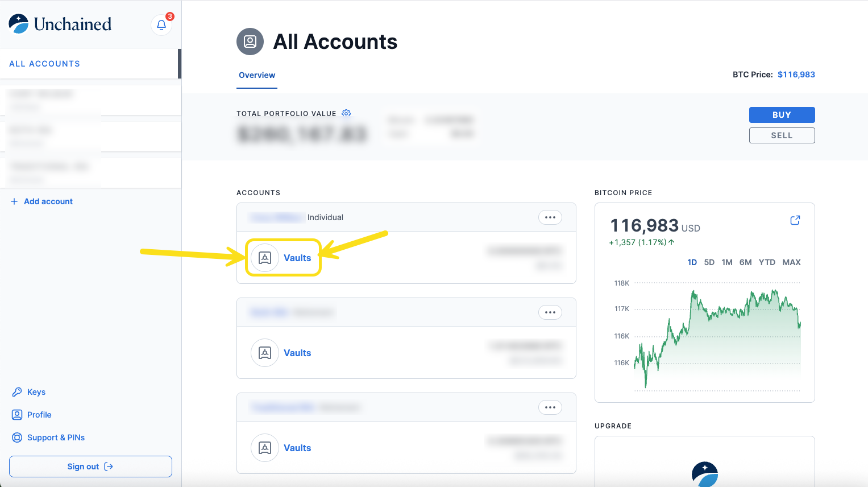Open options menu for Individual account
Screen dimensions: 868x487
point(550,217)
